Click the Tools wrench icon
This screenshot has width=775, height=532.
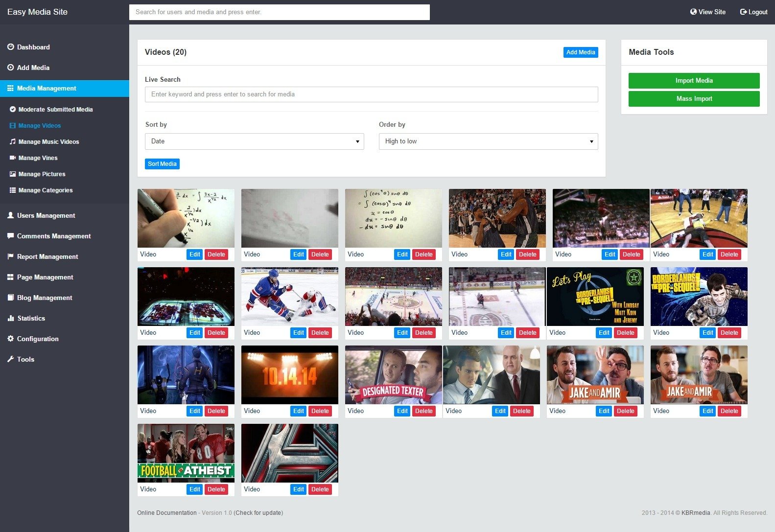coord(10,359)
